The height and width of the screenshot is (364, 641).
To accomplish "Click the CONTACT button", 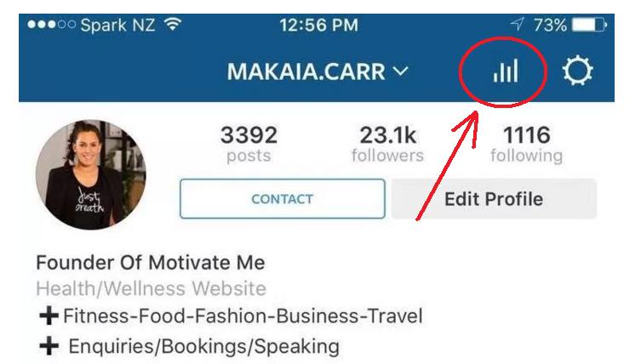I will pos(282,199).
